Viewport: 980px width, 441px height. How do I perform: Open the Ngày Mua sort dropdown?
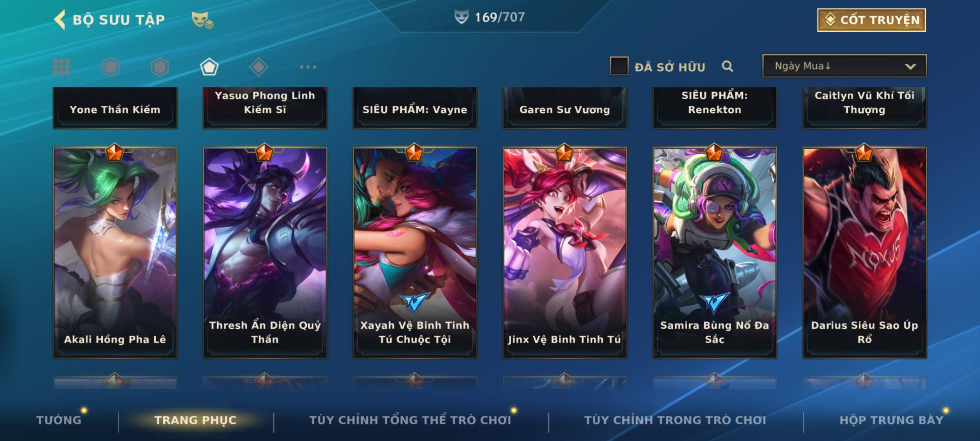pos(844,66)
